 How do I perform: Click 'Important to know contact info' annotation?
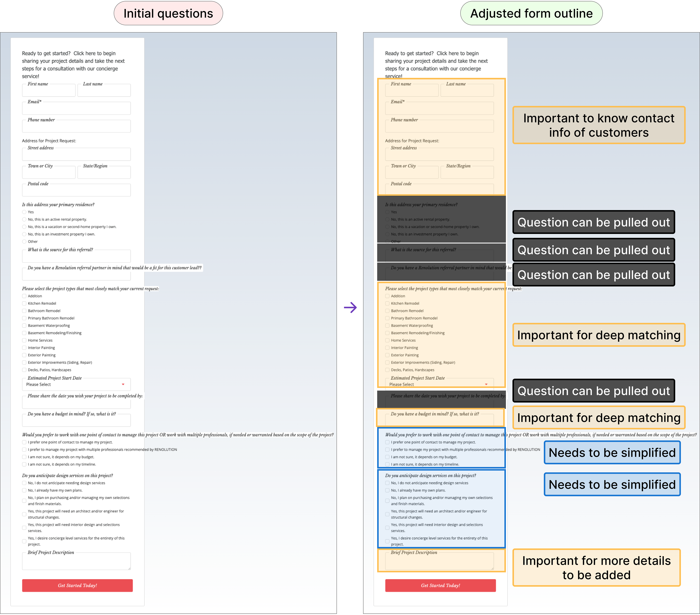click(599, 125)
